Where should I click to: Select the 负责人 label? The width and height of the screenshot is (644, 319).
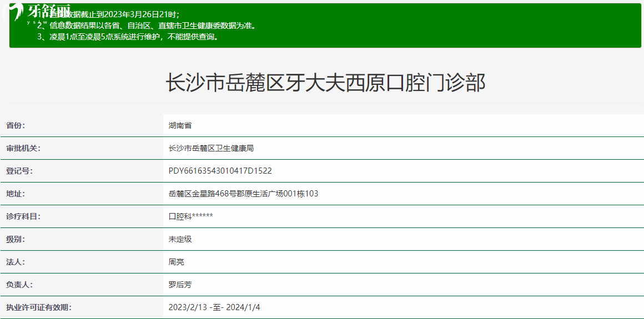point(19,285)
